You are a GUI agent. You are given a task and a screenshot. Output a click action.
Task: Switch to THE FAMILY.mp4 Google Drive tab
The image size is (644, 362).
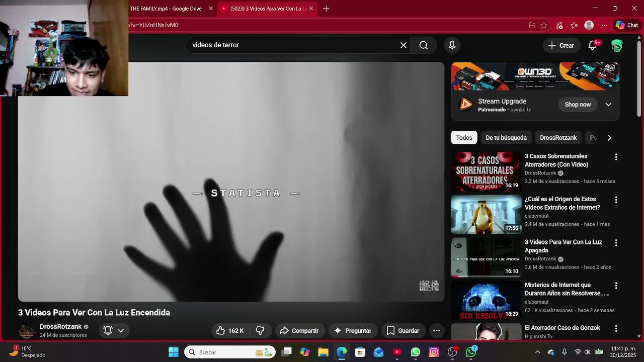166,9
